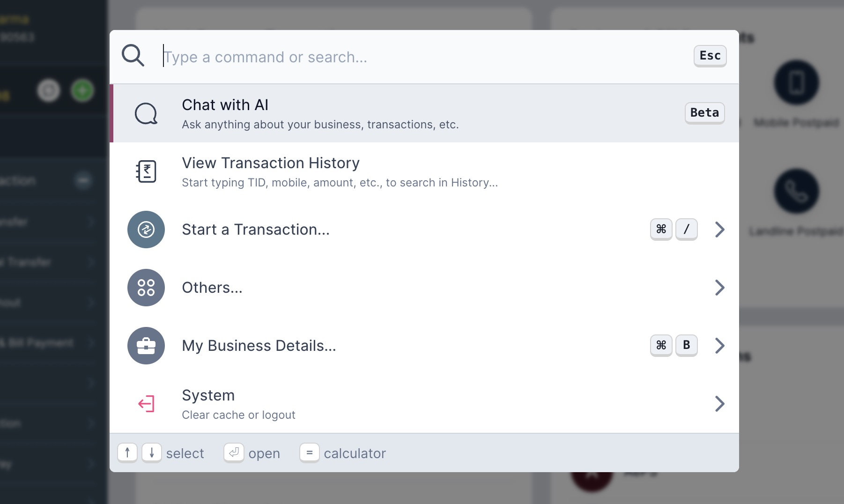Viewport: 844px width, 504px height.
Task: Focus the command search input field
Action: (422, 57)
